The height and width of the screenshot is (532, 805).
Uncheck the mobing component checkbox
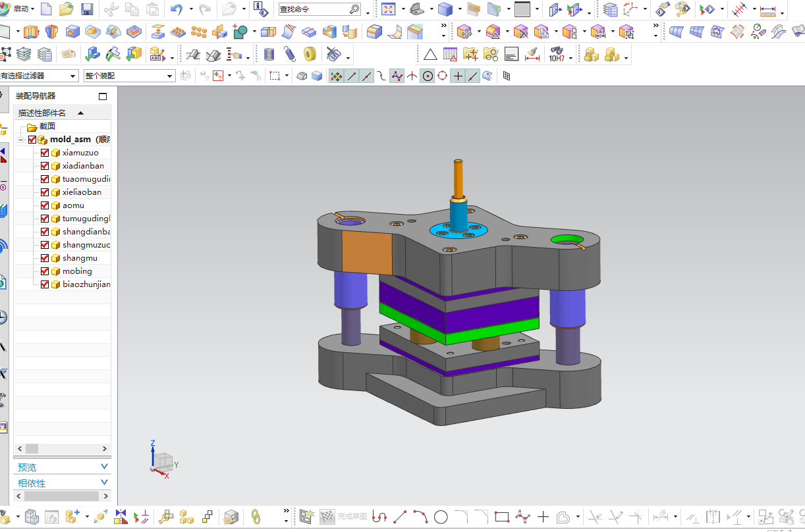45,271
